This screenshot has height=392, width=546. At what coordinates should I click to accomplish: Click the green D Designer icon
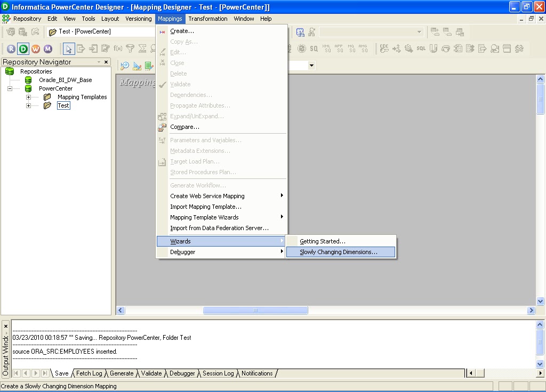tap(23, 48)
